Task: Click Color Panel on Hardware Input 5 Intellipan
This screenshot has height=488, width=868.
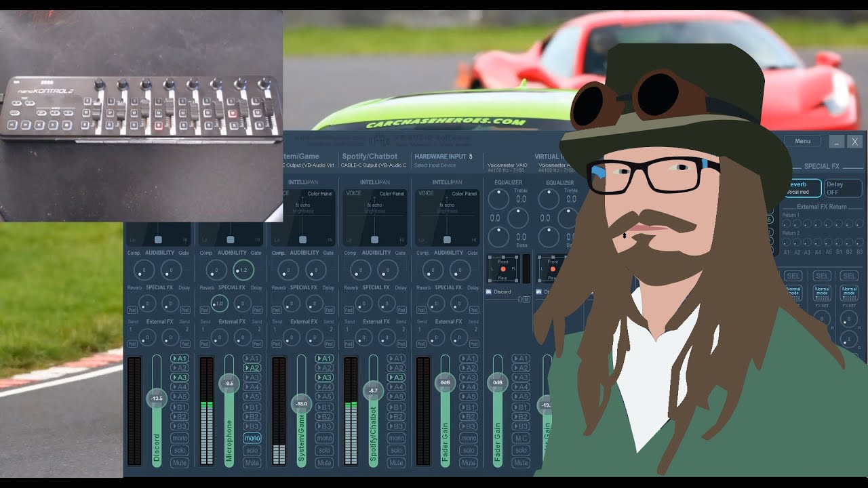Action: pos(465,194)
